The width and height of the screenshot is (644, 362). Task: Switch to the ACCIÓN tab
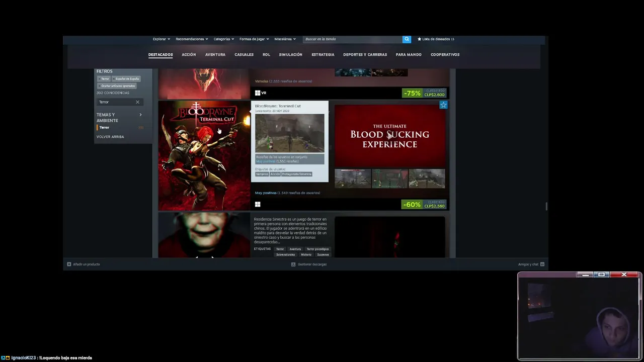point(189,54)
